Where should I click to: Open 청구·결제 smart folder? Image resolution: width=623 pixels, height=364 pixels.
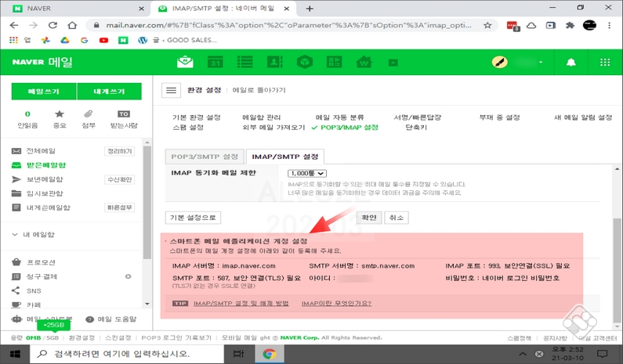tap(42, 276)
